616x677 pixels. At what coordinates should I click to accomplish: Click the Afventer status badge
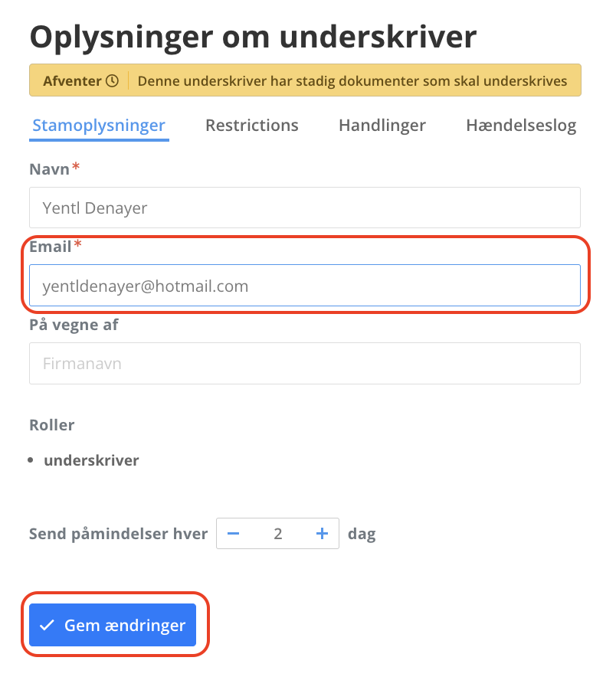pyautogui.click(x=80, y=80)
